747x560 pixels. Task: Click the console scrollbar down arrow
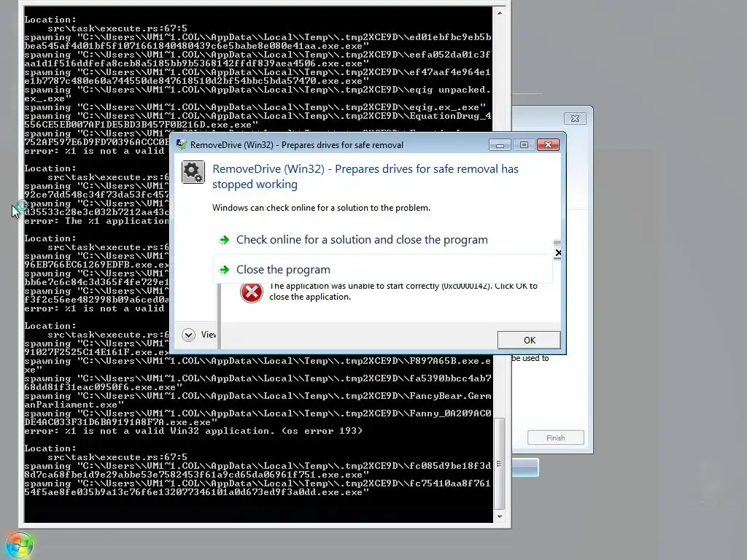pos(499,516)
